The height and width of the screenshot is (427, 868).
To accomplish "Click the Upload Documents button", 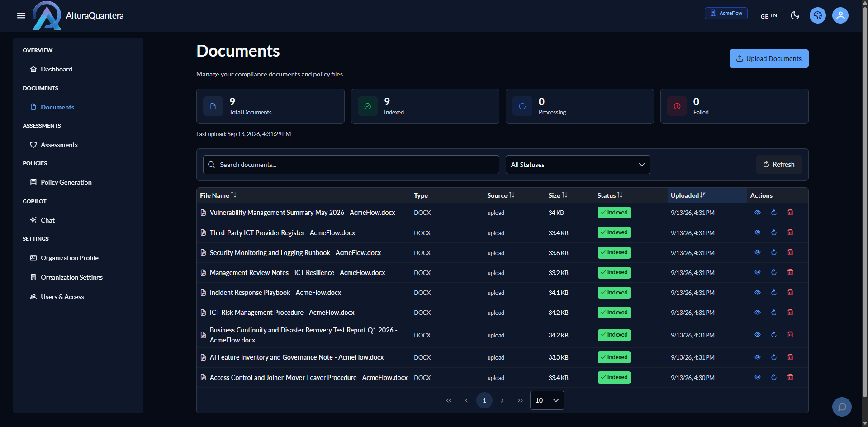I will (768, 59).
